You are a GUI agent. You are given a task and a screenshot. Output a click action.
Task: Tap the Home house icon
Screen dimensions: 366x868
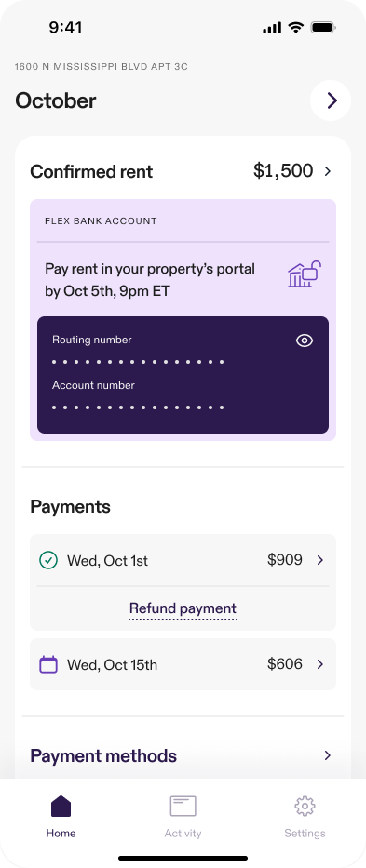pyautogui.click(x=61, y=806)
